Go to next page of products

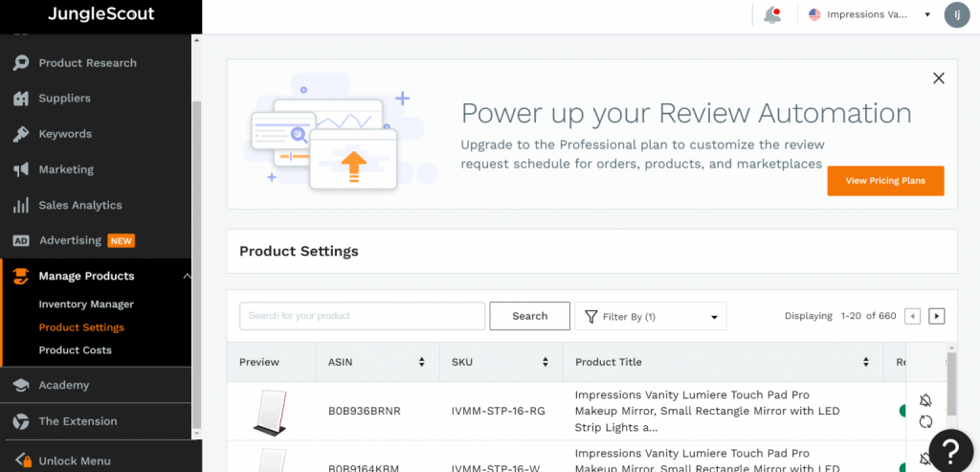coord(936,316)
